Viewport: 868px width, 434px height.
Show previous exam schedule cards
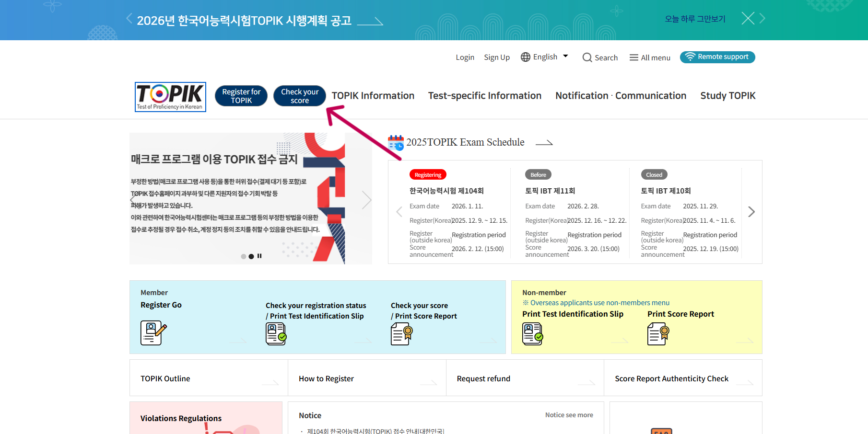click(x=399, y=212)
